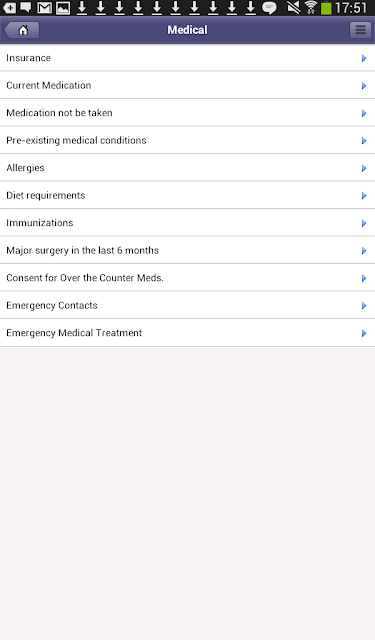Tap the picture notification icon
Screen dimensions: 375x640
pyautogui.click(x=63, y=7)
